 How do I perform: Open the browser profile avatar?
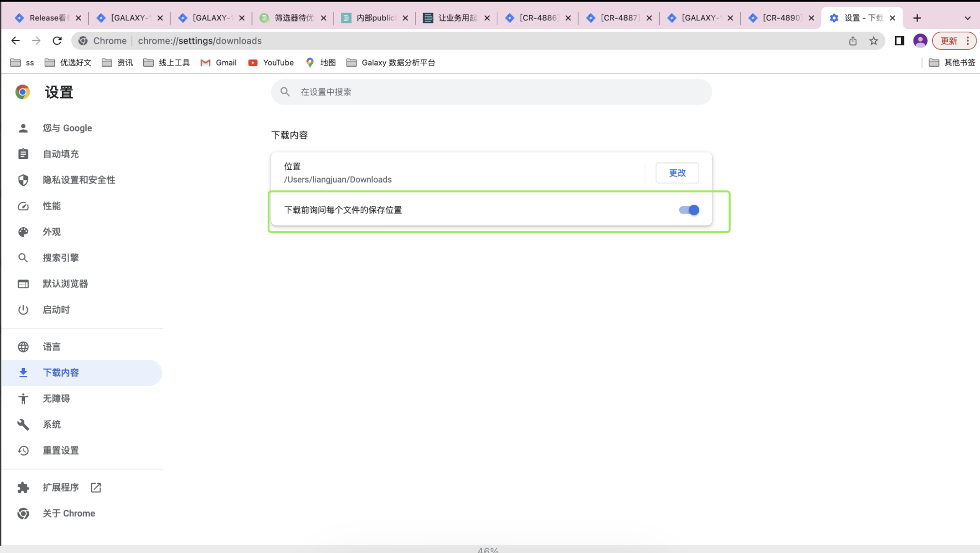click(x=920, y=41)
